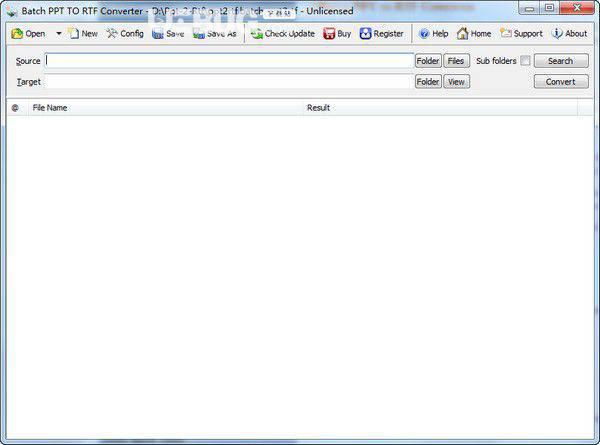Click the Open toolbar icon
The height and width of the screenshot is (445, 600).
(28, 34)
